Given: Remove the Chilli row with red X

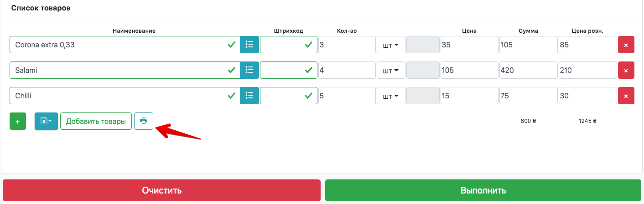Looking at the screenshot, I should click(x=626, y=96).
